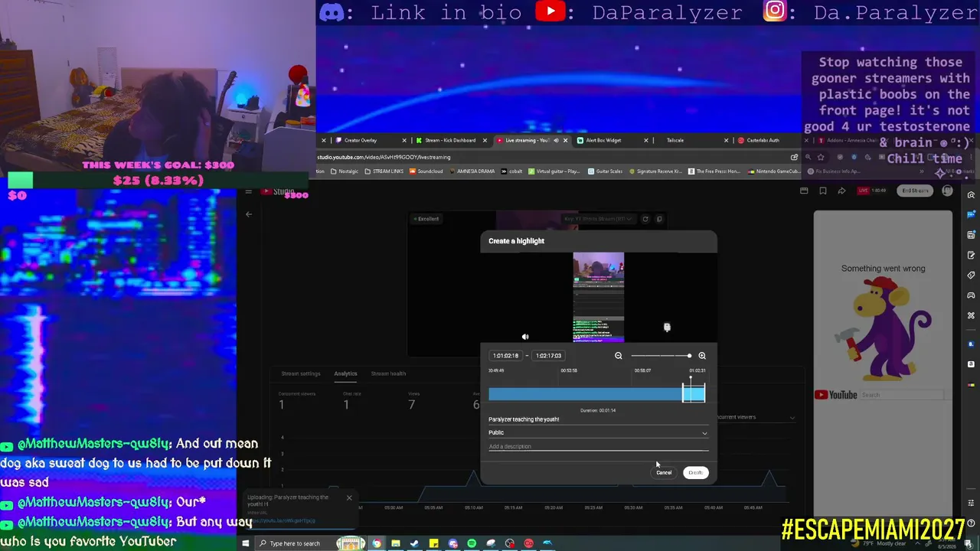Open Chrome from the taskbar
The height and width of the screenshot is (551, 980).
[x=377, y=543]
